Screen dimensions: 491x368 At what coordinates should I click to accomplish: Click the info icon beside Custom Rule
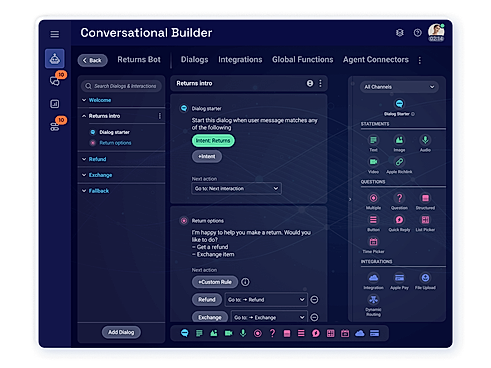click(245, 282)
